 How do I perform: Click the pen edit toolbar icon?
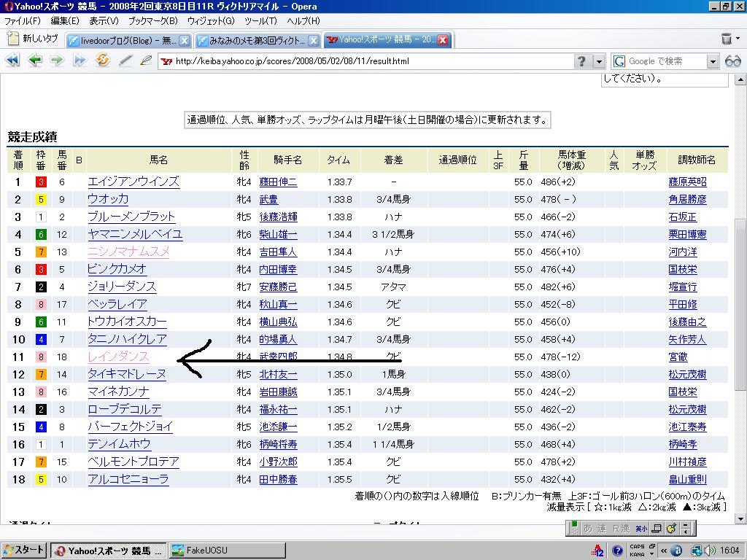click(x=146, y=61)
